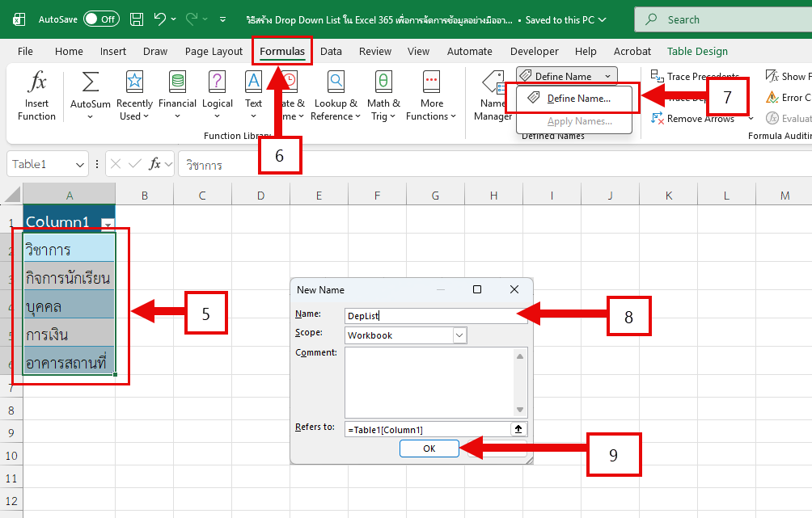
Task: Switch to the Data tab
Action: click(331, 51)
